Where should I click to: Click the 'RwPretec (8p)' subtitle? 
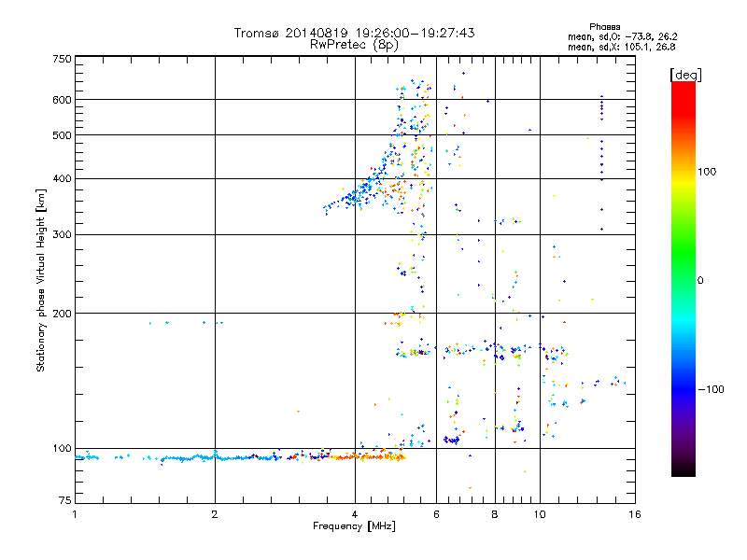coord(354,45)
